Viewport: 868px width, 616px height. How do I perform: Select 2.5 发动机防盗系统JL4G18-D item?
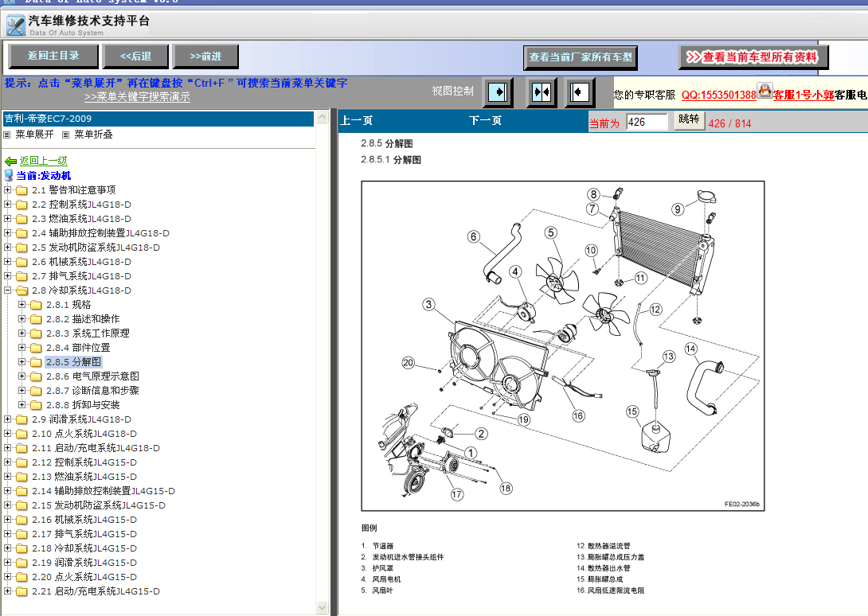point(96,248)
